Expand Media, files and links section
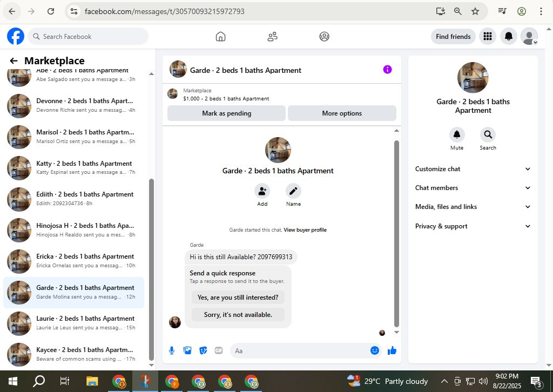The width and height of the screenshot is (553, 392). [x=473, y=207]
